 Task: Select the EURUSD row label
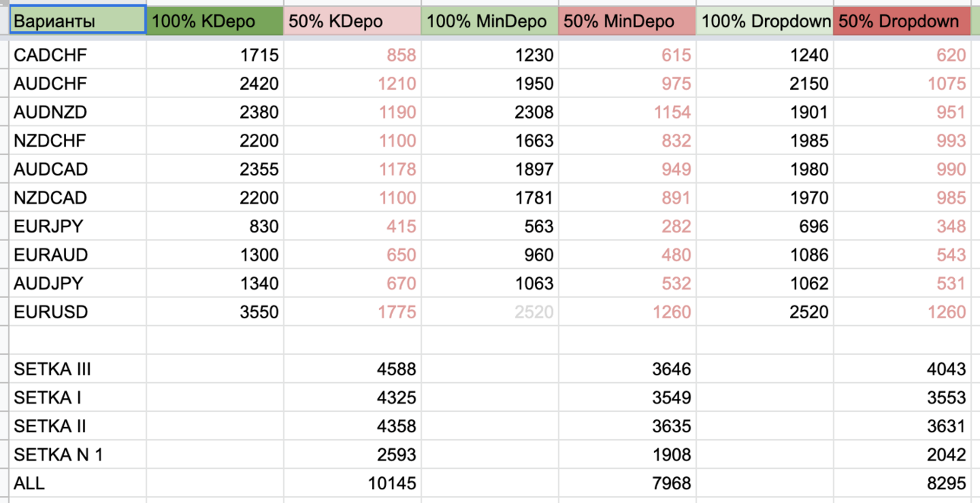77,312
